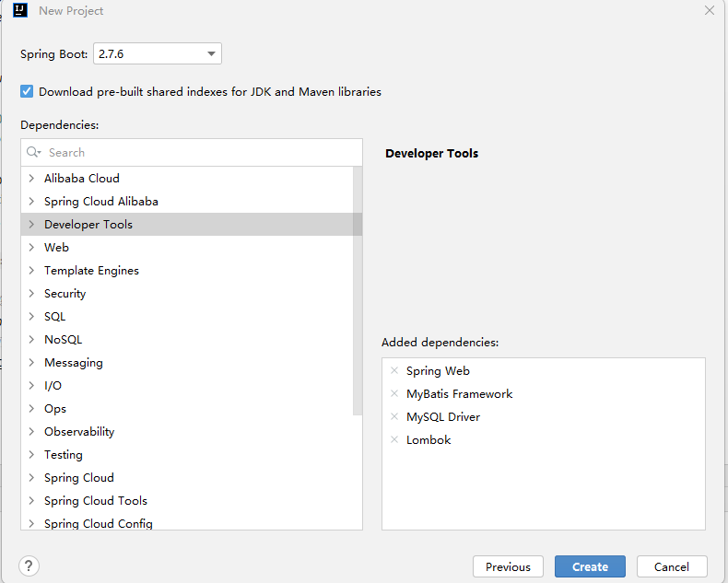The width and height of the screenshot is (728, 583).
Task: Expand the Spring Cloud chevron
Action: click(x=31, y=478)
